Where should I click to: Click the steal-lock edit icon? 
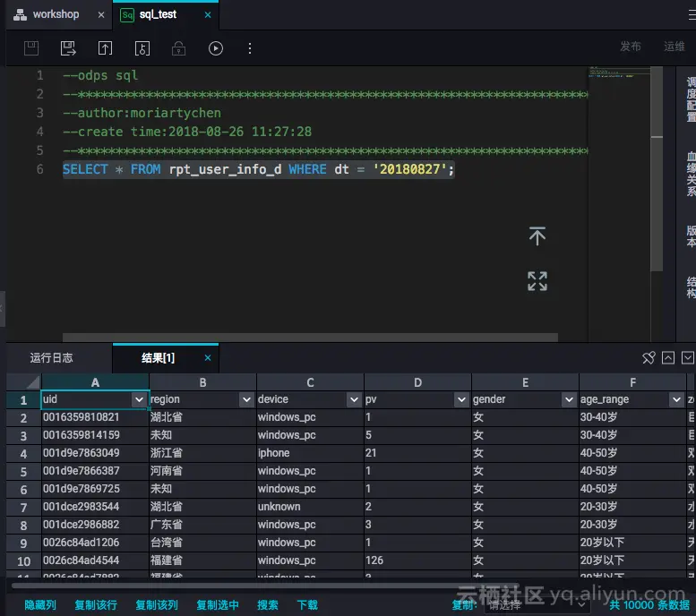tap(142, 48)
